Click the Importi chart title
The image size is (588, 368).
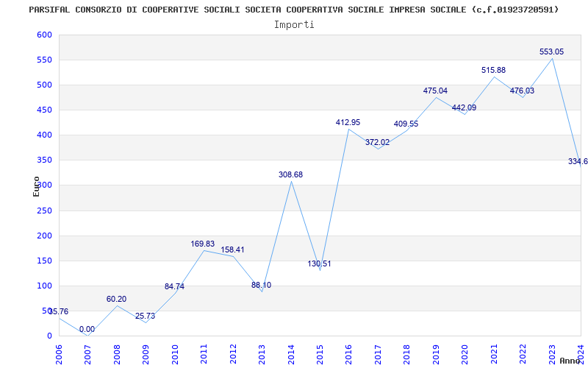[x=294, y=25]
